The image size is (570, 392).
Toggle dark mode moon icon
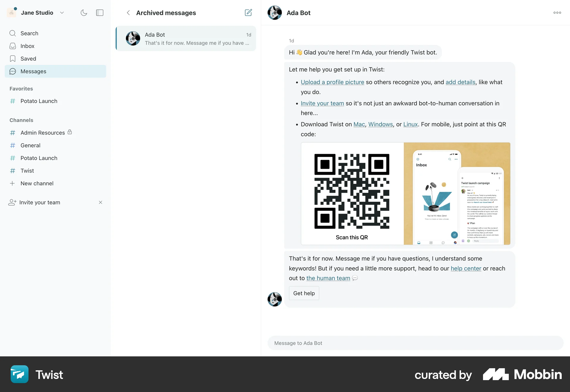click(x=84, y=13)
